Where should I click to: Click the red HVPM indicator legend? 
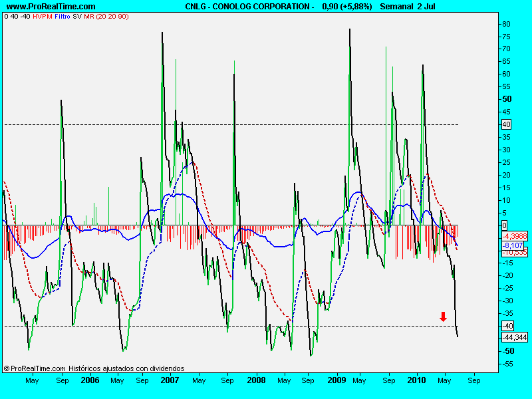(x=43, y=16)
